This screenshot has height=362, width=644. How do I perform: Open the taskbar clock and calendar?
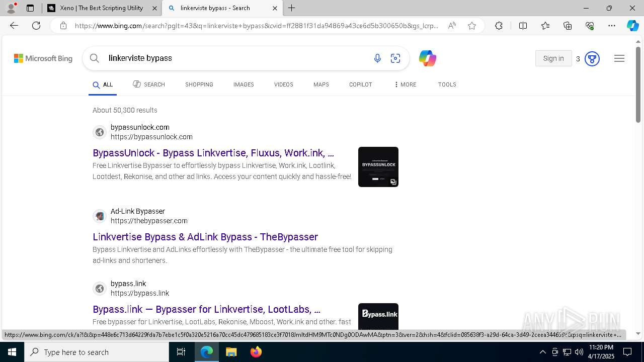point(601,352)
